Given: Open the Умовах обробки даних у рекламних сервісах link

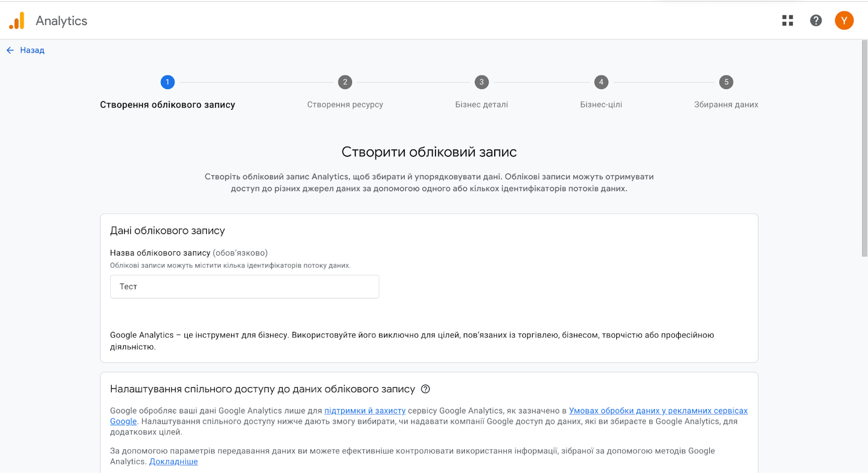Looking at the screenshot, I should point(658,411).
